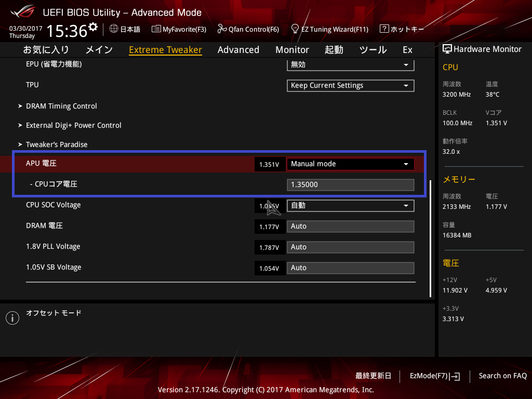Select the Extreme Tweaker tab
532x399 pixels.
tap(166, 50)
